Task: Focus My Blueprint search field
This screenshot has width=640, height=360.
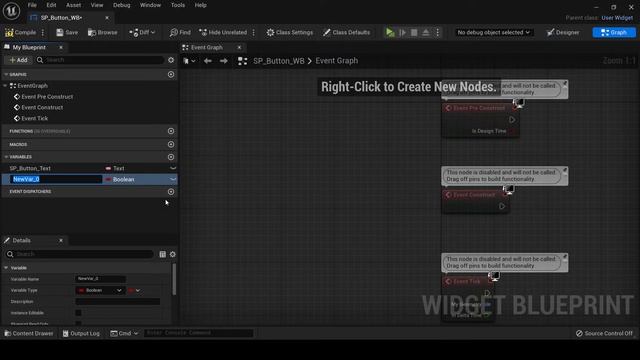Action: click(100, 60)
